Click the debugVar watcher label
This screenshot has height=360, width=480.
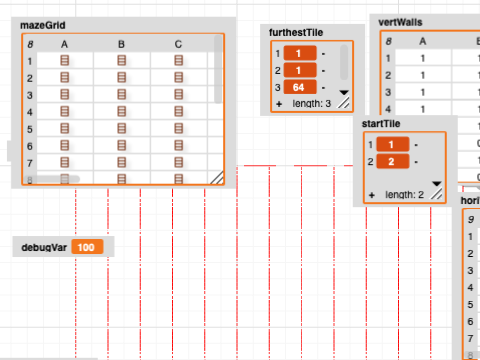point(44,248)
